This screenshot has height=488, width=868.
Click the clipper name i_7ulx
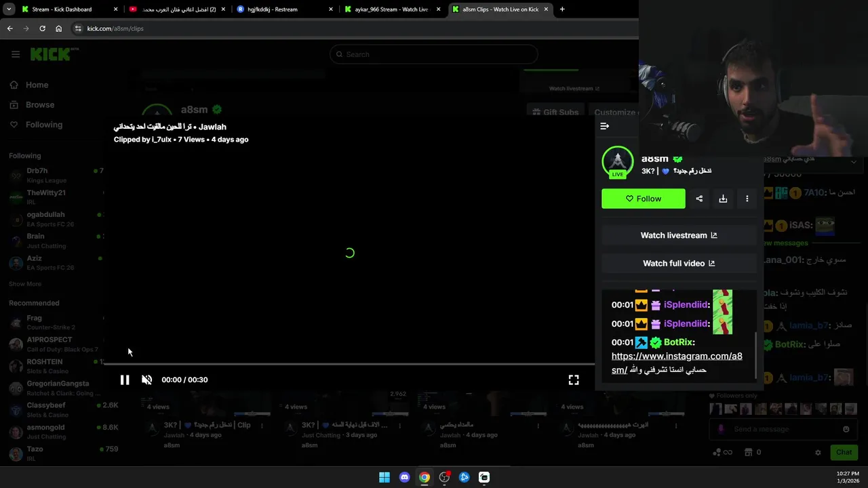tap(161, 140)
